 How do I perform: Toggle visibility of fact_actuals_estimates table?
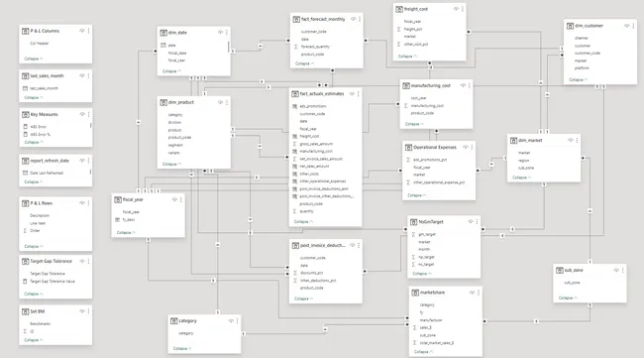tap(352, 94)
